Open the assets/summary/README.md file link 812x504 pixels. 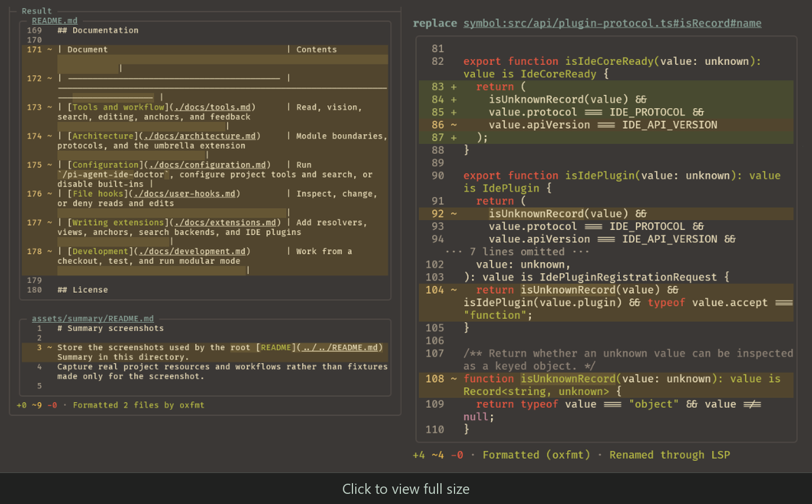[x=92, y=319]
